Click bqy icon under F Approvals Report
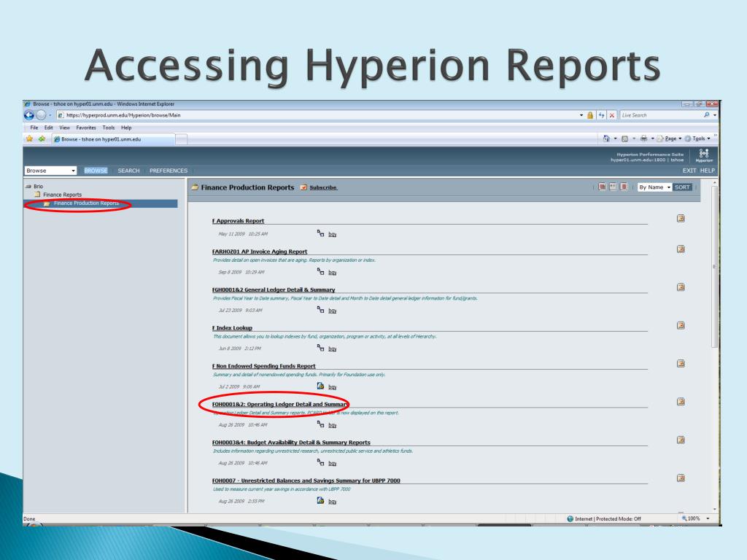The image size is (747, 560). 321,233
